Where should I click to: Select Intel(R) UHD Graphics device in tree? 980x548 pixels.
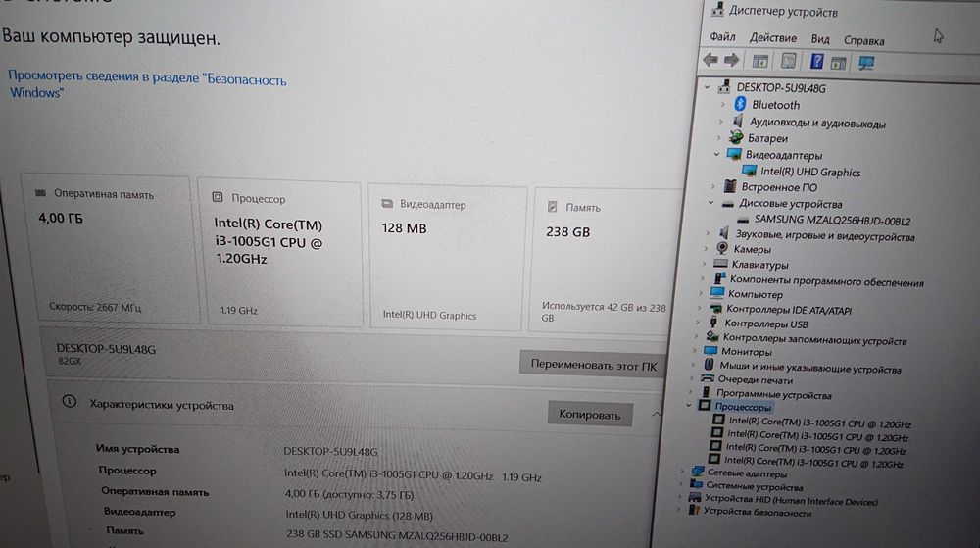click(x=810, y=172)
